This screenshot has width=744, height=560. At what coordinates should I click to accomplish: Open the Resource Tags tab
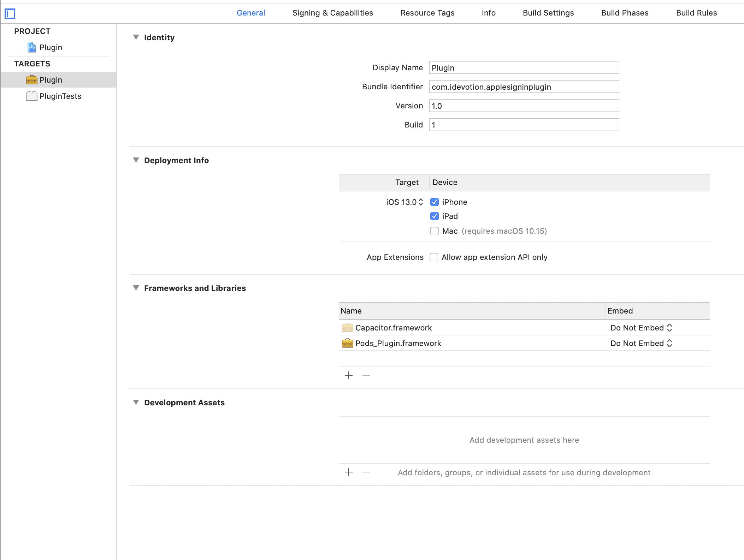coord(427,13)
